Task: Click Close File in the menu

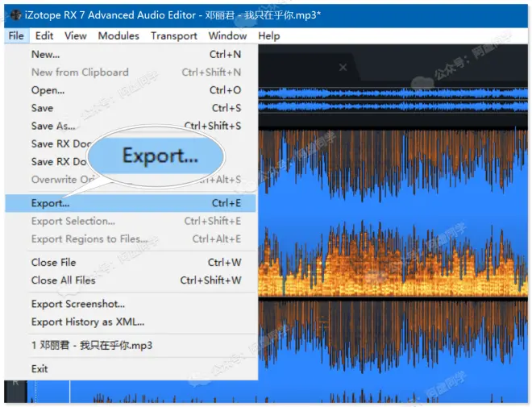Action: coord(53,262)
